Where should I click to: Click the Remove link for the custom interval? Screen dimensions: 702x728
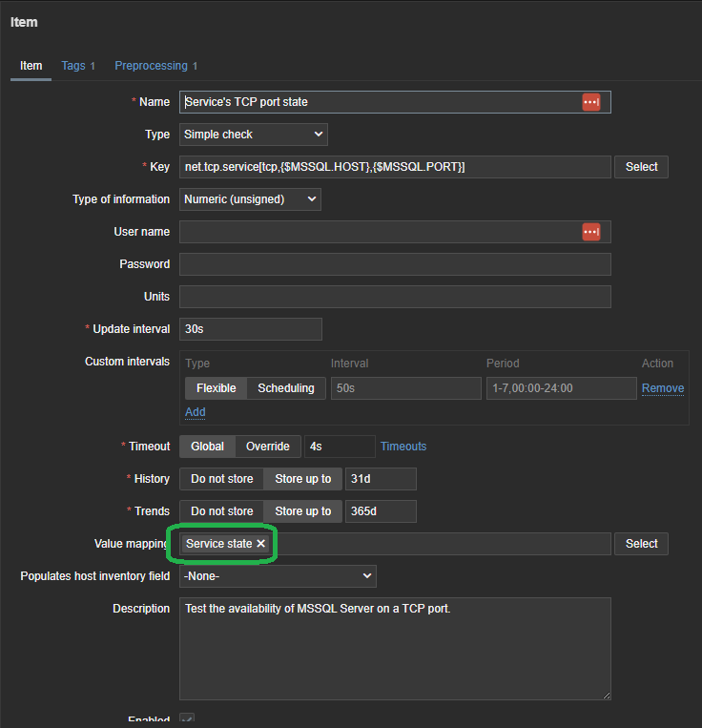[662, 388]
